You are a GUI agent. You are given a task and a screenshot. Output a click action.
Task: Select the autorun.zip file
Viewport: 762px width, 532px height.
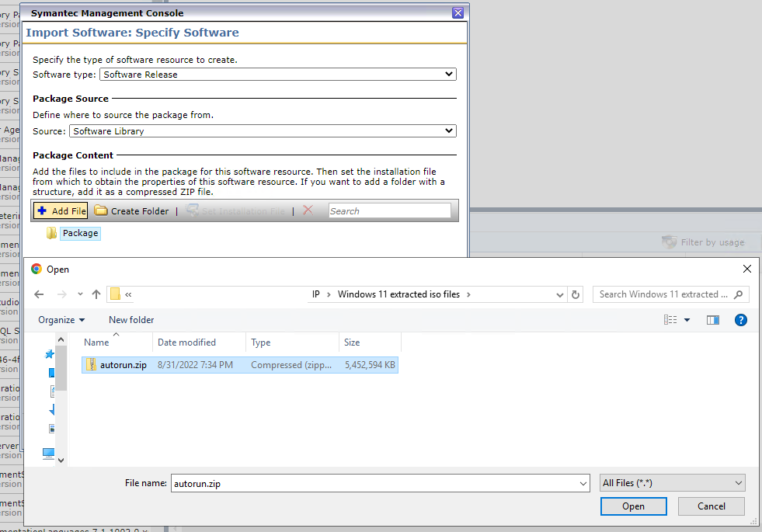click(x=240, y=365)
